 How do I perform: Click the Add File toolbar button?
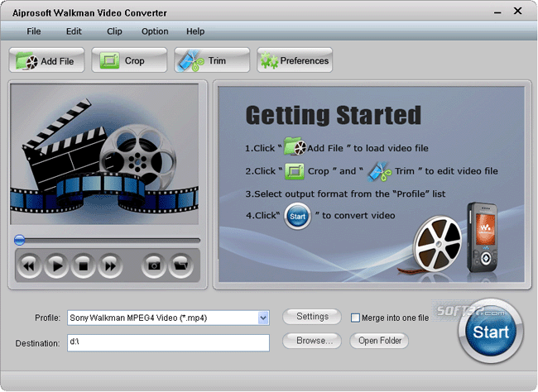46,60
